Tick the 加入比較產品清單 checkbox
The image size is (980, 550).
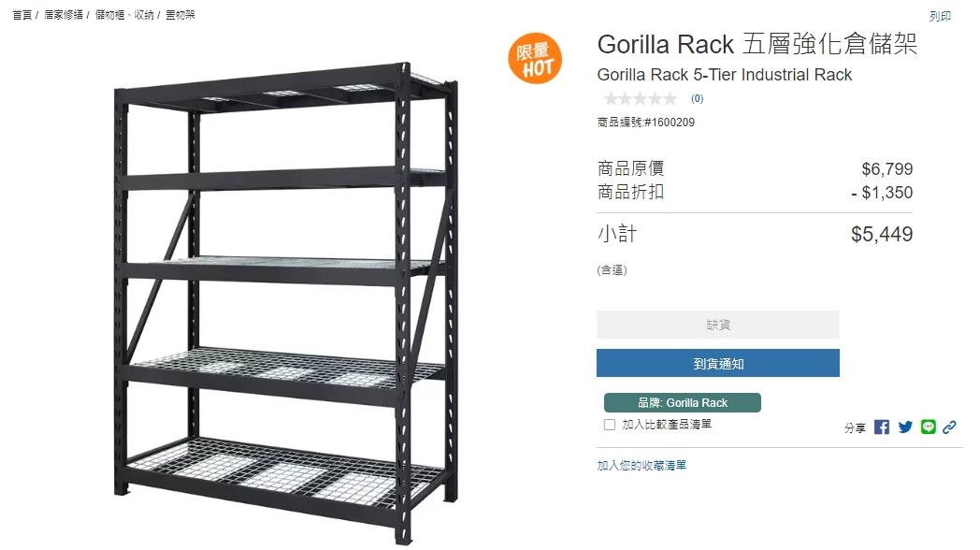click(x=610, y=425)
